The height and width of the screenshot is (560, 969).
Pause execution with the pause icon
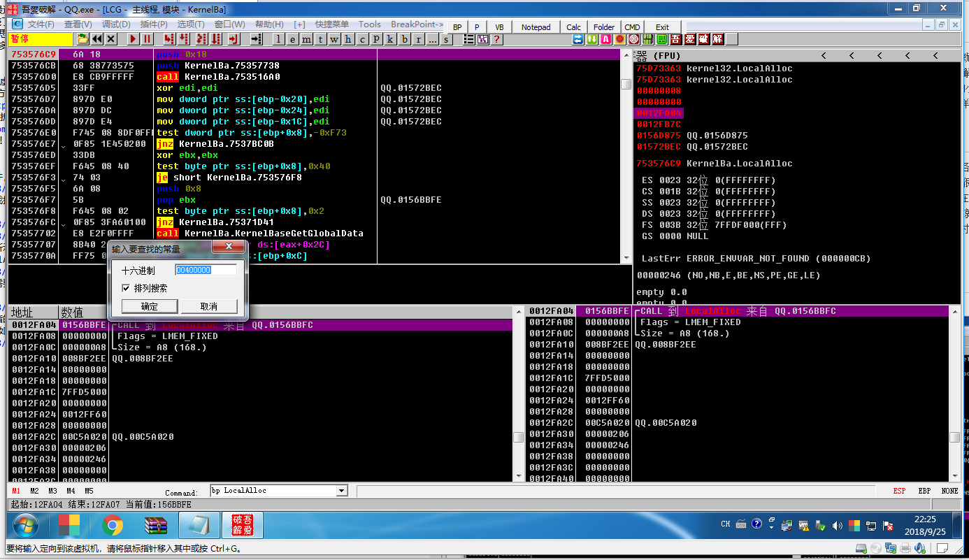(148, 39)
